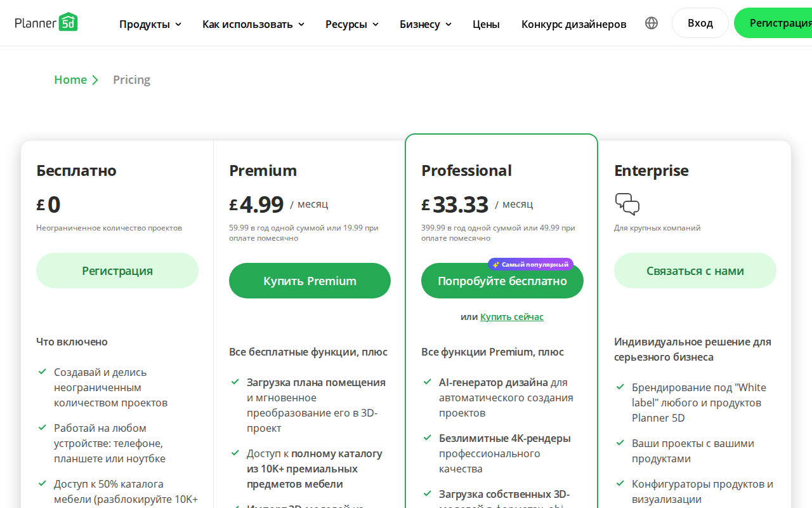Click Регистрация under the Бесплатно plan
This screenshot has width=812, height=508.
pyautogui.click(x=117, y=271)
